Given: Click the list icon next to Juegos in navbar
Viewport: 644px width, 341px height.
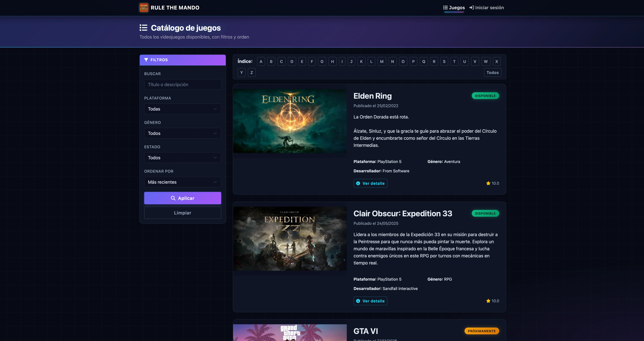Looking at the screenshot, I should 446,8.
